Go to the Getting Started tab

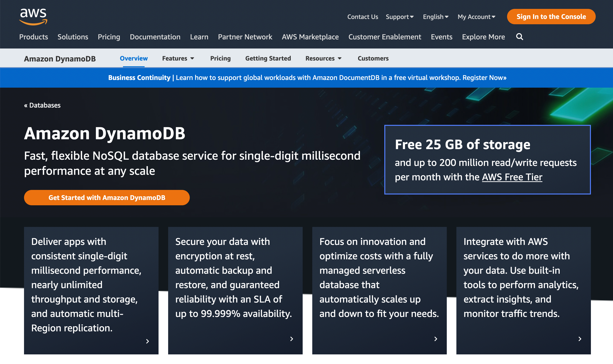click(x=268, y=58)
